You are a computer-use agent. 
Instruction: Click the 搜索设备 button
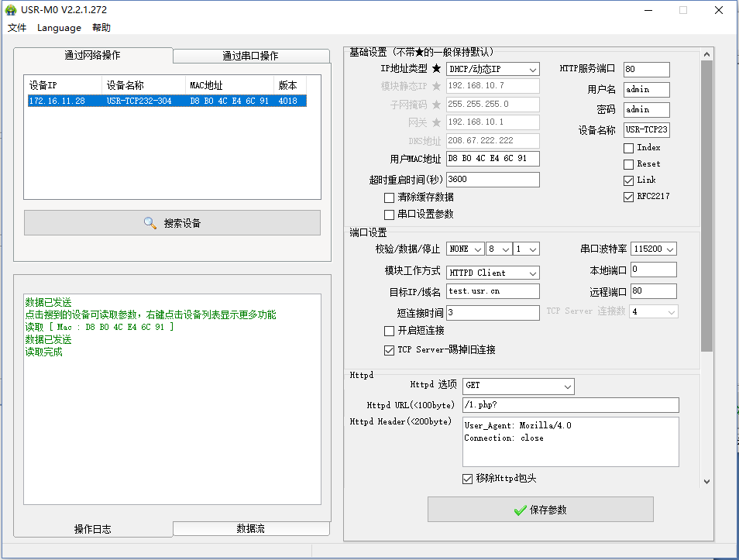tap(172, 223)
